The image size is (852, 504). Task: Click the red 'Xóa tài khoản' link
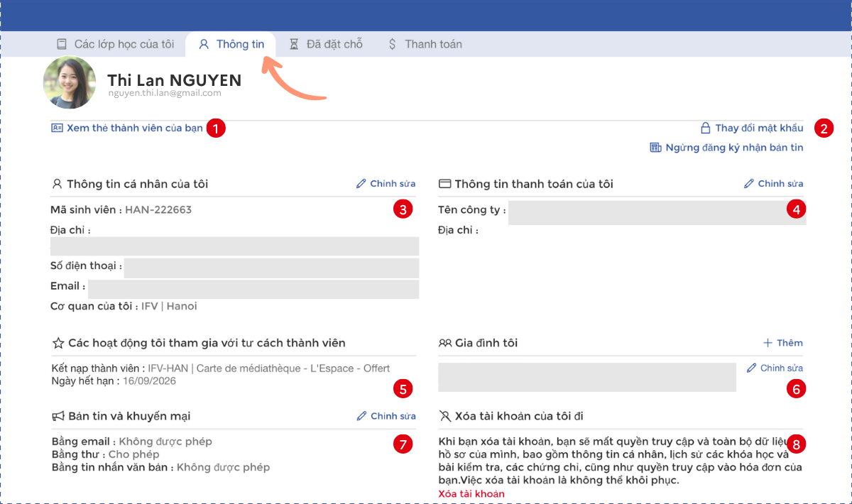(x=471, y=493)
